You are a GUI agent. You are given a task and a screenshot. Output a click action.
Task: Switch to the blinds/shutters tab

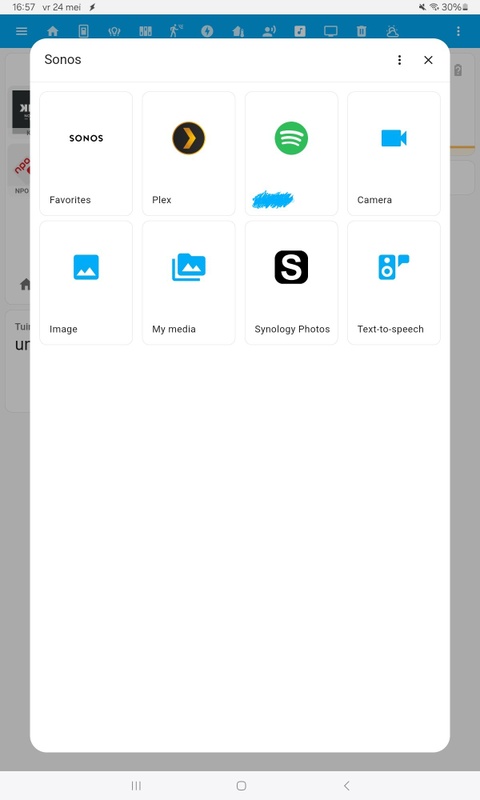coord(145,31)
